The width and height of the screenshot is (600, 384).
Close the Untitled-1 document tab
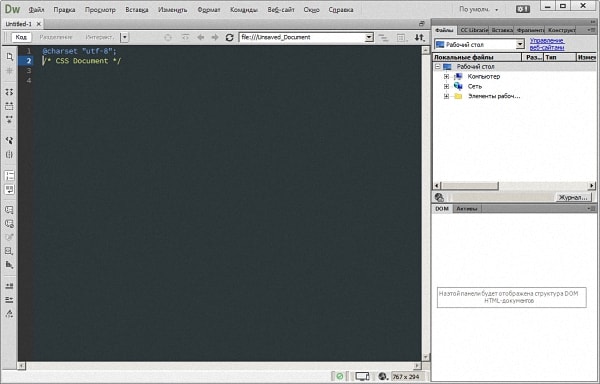[39, 24]
